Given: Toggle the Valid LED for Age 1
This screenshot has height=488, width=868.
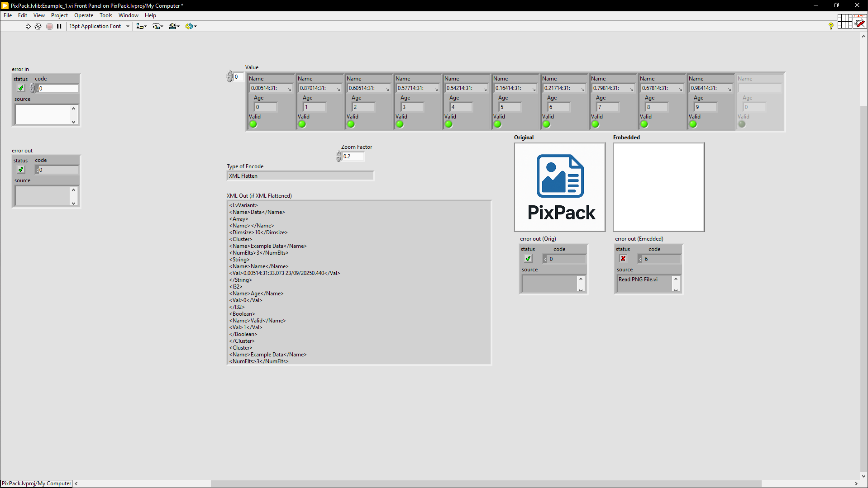Looking at the screenshot, I should pyautogui.click(x=302, y=124).
